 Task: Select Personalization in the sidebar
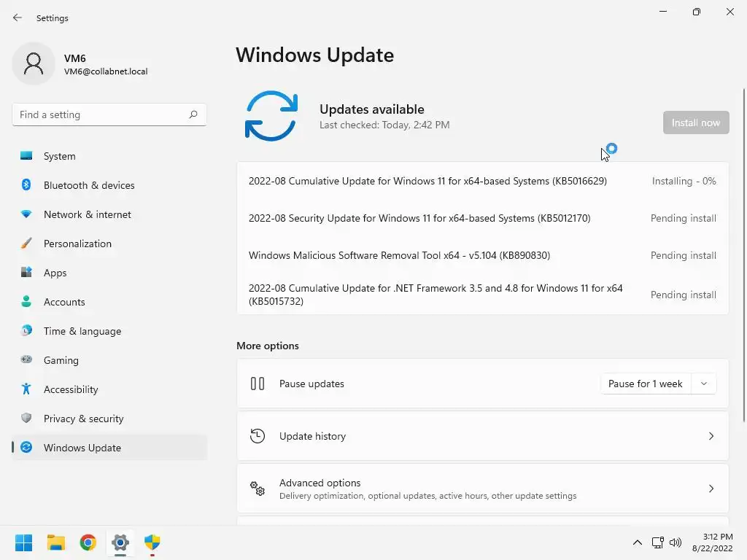pos(109,244)
